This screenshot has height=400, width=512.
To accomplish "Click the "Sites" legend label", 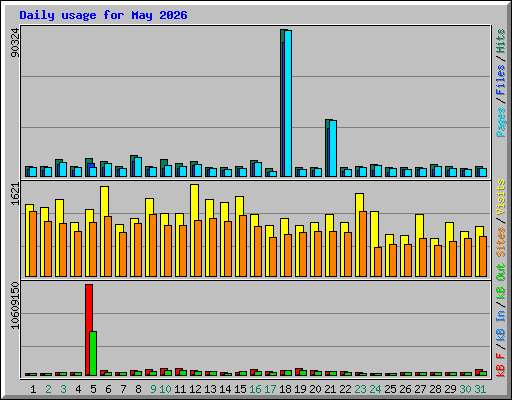I will coord(500,242).
